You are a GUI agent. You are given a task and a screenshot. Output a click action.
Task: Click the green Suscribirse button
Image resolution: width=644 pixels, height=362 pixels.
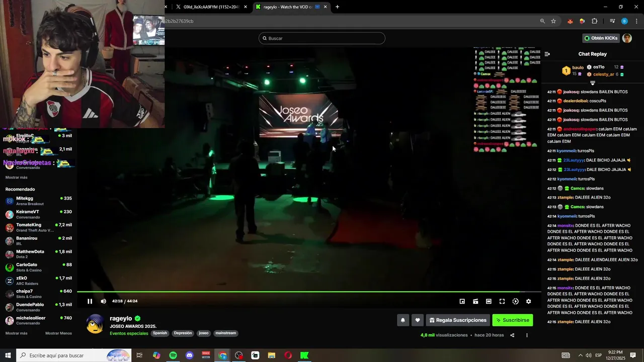(512, 320)
